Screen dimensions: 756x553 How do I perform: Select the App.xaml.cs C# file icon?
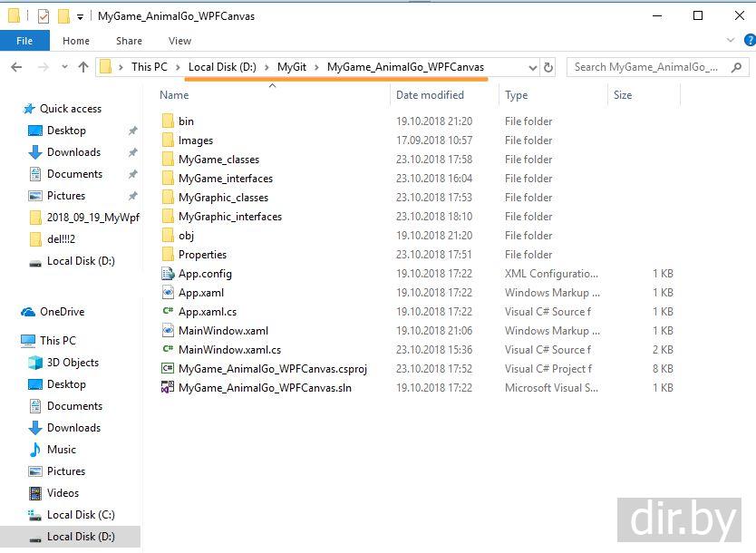[x=168, y=311]
